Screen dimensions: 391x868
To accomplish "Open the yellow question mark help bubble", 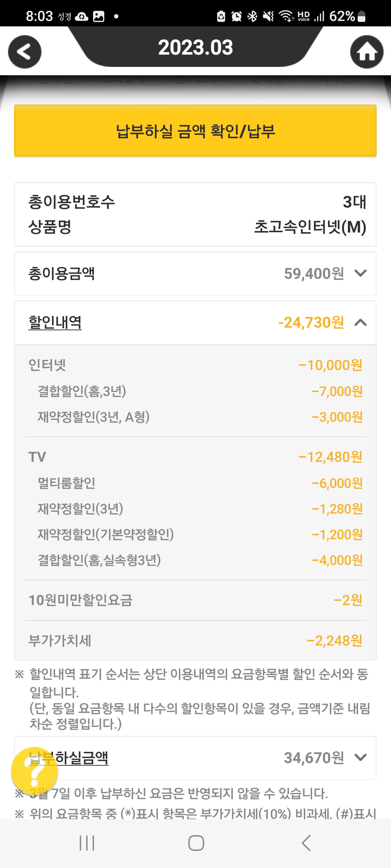I will click(x=34, y=771).
